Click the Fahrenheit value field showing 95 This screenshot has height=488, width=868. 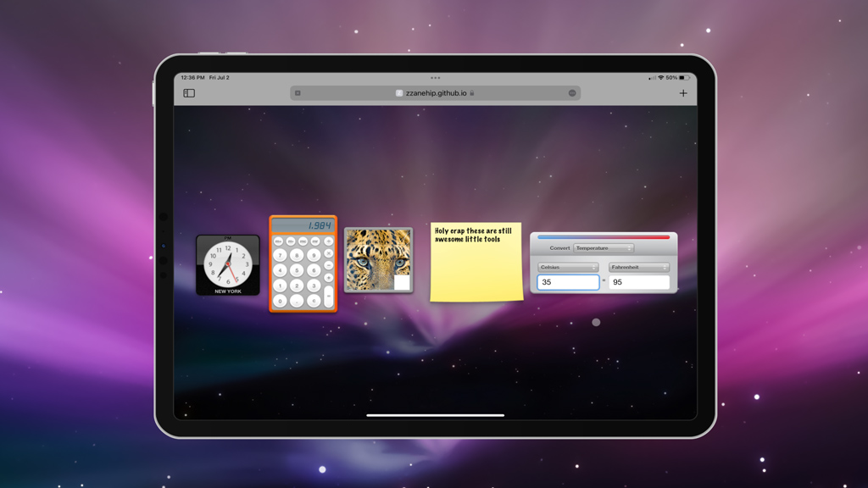(640, 282)
